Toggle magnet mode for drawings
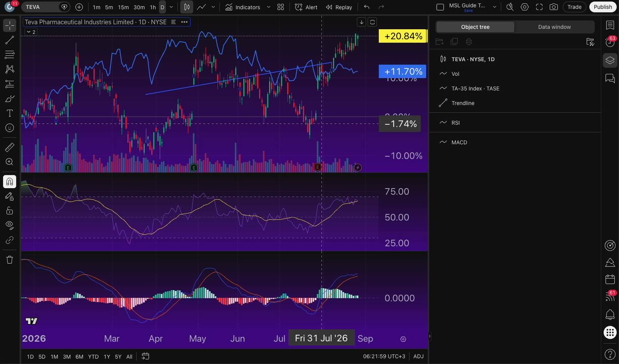The height and width of the screenshot is (364, 619). (9, 182)
